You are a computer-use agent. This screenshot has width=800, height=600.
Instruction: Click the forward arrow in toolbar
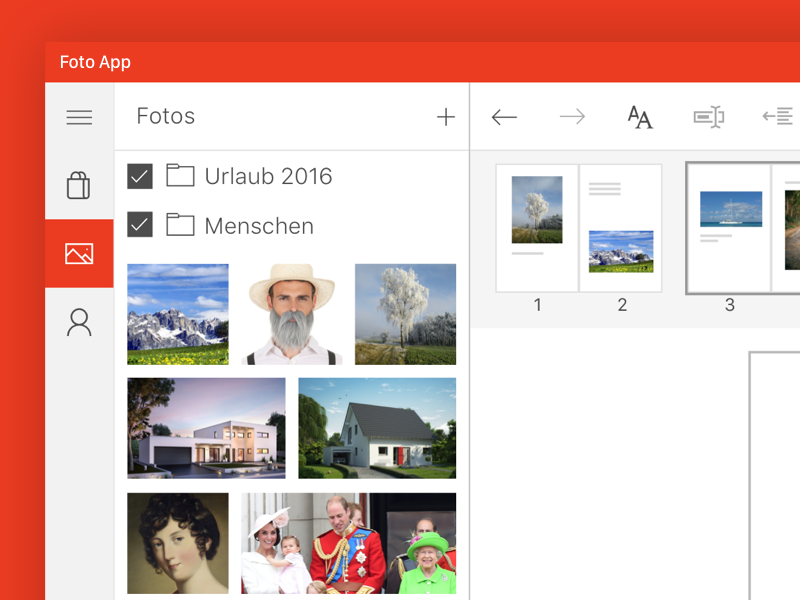(x=572, y=117)
